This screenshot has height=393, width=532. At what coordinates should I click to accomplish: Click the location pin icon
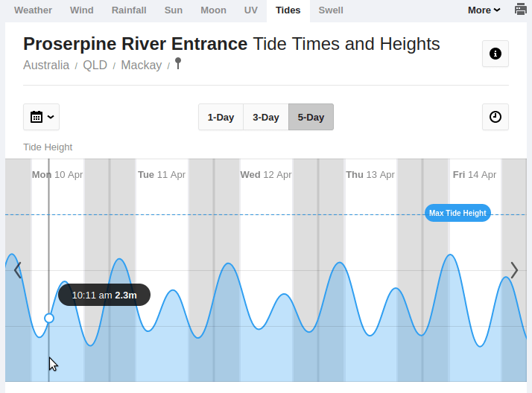178,63
